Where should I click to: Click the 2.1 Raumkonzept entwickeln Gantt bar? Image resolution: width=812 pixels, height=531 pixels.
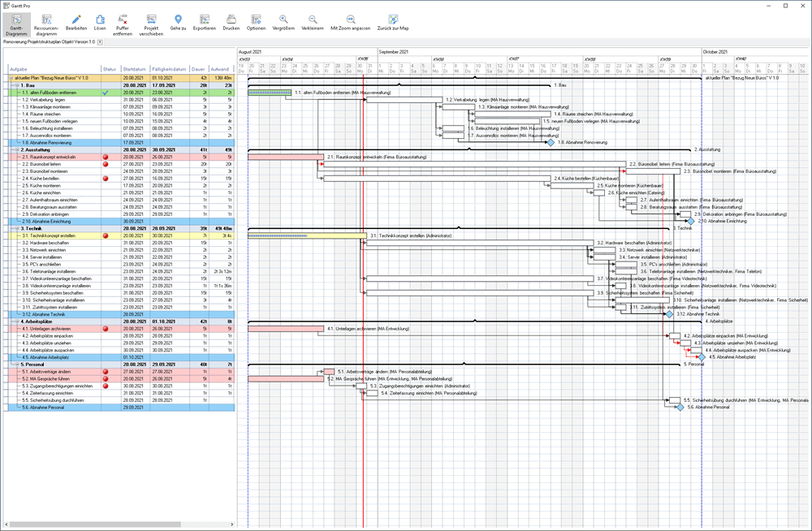pyautogui.click(x=286, y=157)
